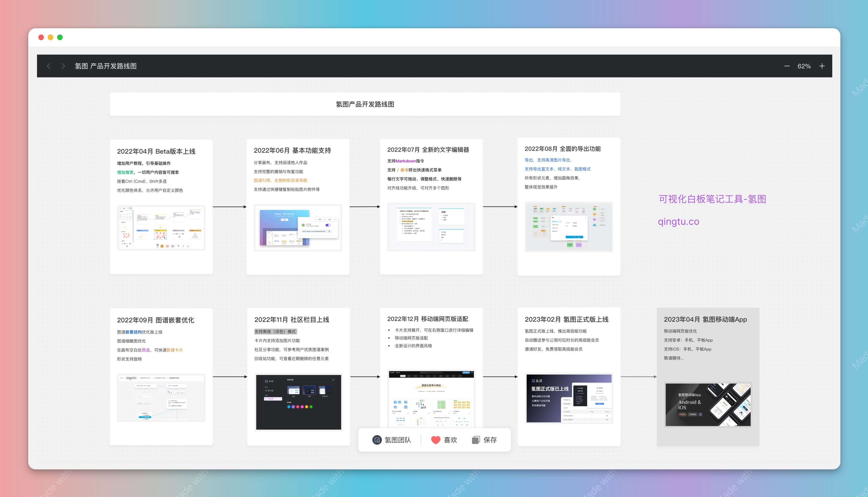This screenshot has width=868, height=497.
Task: Open the 图谱嵌套优化 screenshot thumbnail
Action: pyautogui.click(x=161, y=398)
